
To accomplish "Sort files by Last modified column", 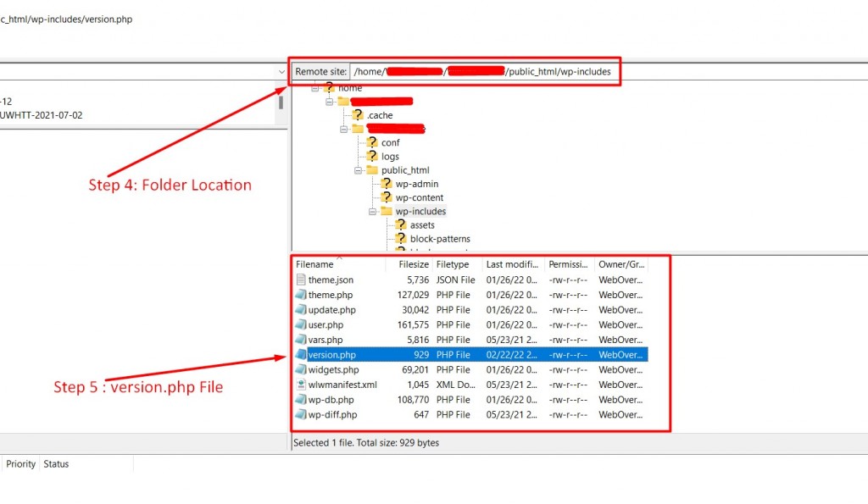I will point(514,264).
